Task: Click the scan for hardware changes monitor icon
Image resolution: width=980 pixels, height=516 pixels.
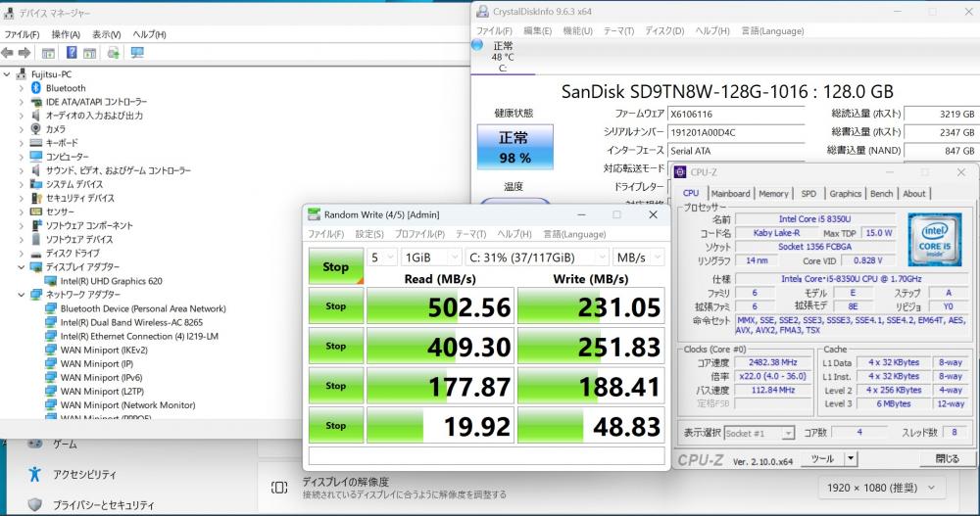Action: pos(137,53)
